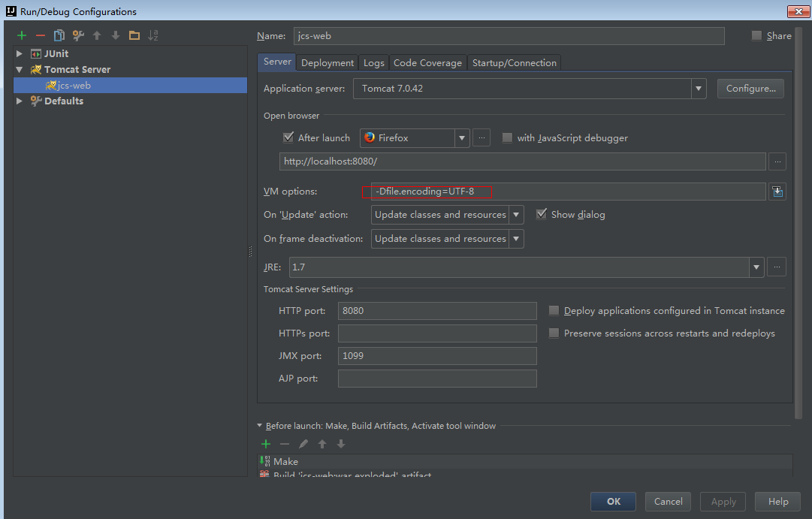Enable Deploy applications configured in Tomcat instance
Viewport: 812px width, 519px height.
[554, 311]
